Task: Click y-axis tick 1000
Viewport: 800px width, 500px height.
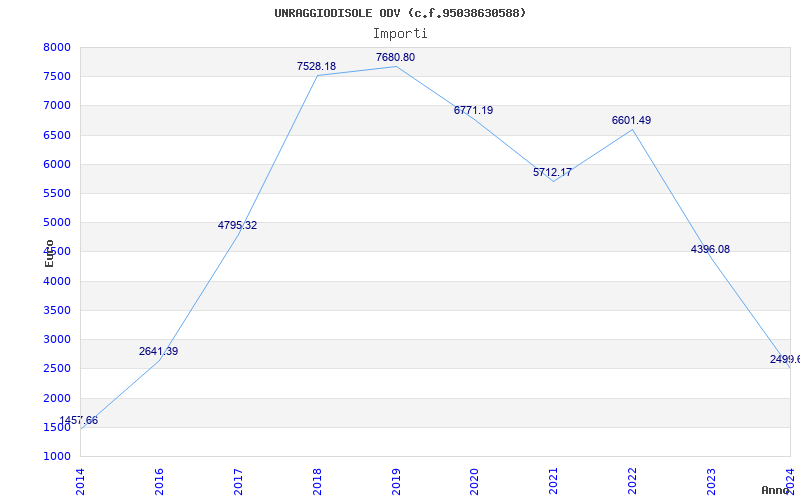Action: click(x=57, y=456)
